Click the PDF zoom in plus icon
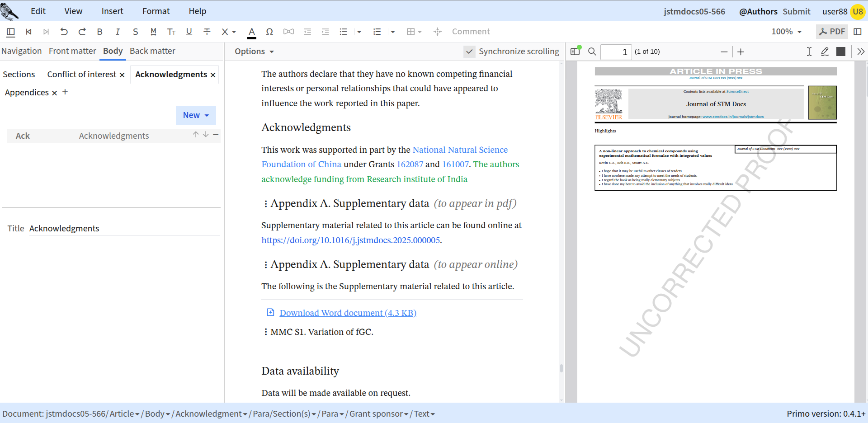Image resolution: width=868 pixels, height=423 pixels. [x=741, y=52]
